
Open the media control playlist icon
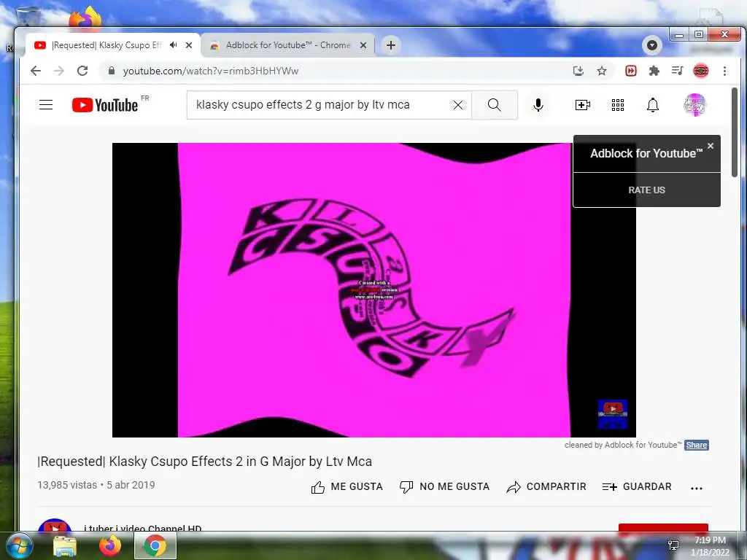677,71
